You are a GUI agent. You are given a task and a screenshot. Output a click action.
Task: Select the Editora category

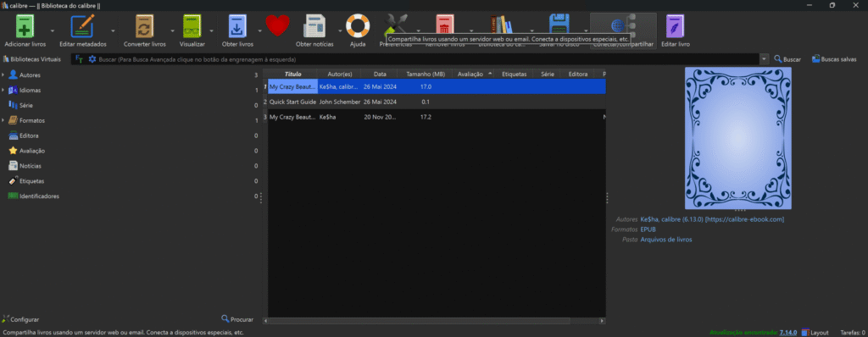[x=29, y=135]
